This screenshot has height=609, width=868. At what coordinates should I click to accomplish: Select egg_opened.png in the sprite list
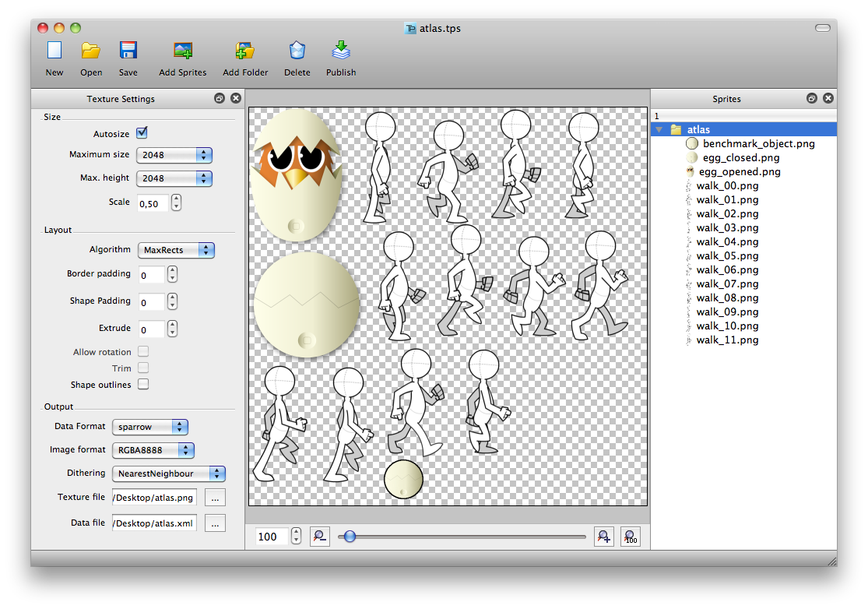click(739, 172)
